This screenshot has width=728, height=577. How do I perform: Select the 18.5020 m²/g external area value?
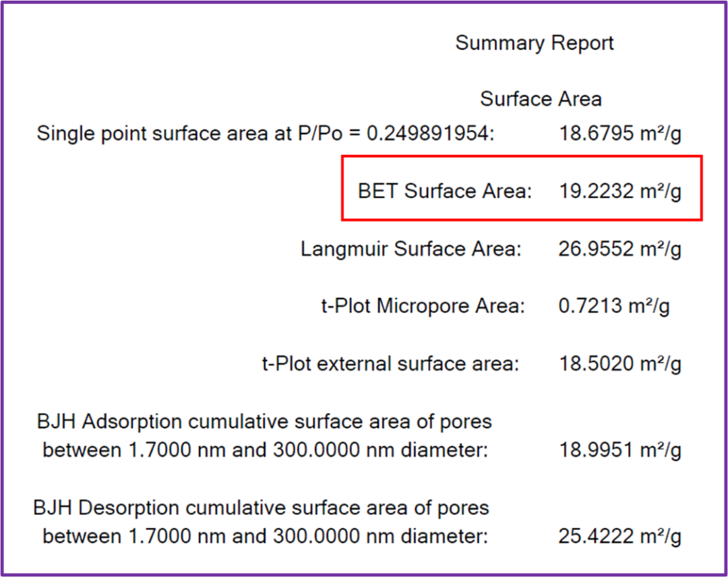coord(619,364)
